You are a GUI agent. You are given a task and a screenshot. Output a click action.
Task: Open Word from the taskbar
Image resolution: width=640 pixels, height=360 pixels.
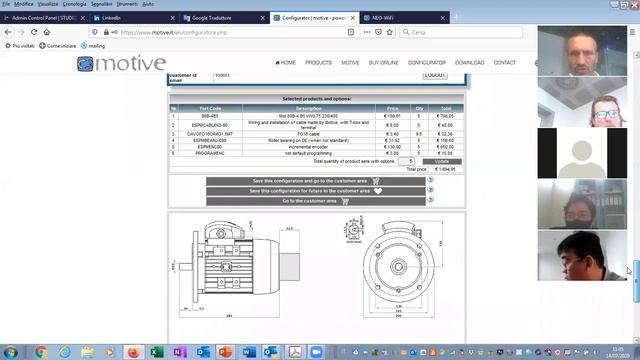click(249, 352)
